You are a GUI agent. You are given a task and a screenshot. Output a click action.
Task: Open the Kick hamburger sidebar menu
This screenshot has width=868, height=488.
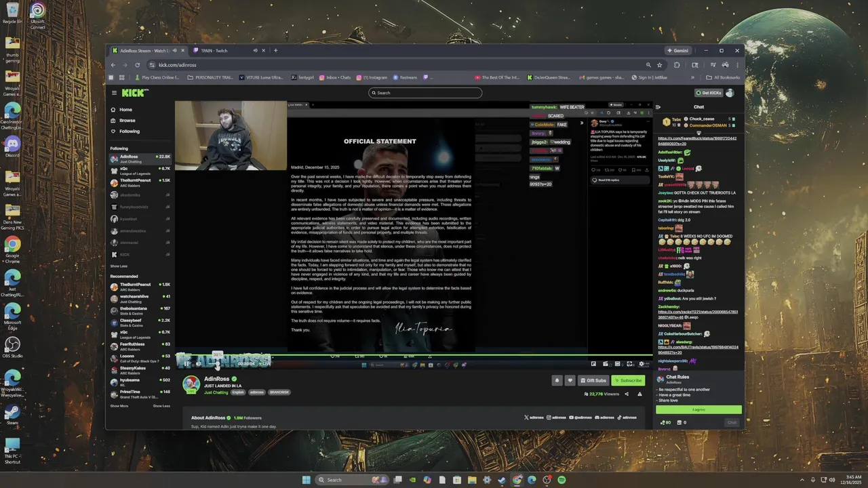pyautogui.click(x=114, y=93)
